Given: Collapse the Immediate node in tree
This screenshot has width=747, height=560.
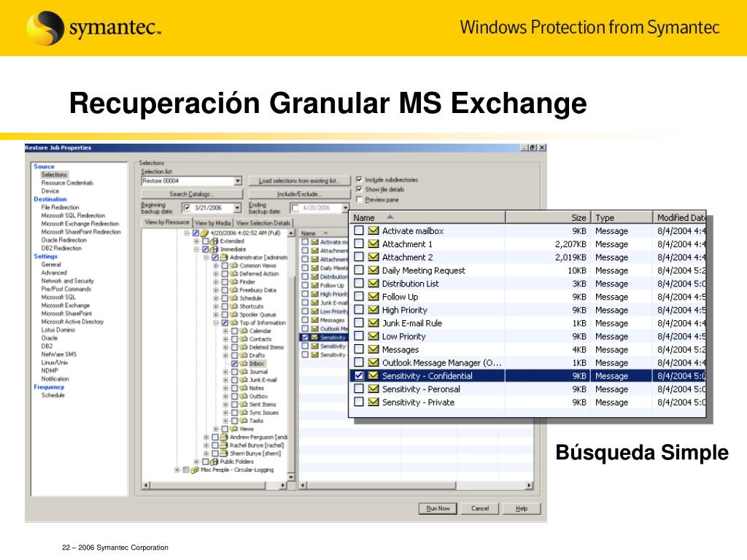Looking at the screenshot, I should coord(197,249).
